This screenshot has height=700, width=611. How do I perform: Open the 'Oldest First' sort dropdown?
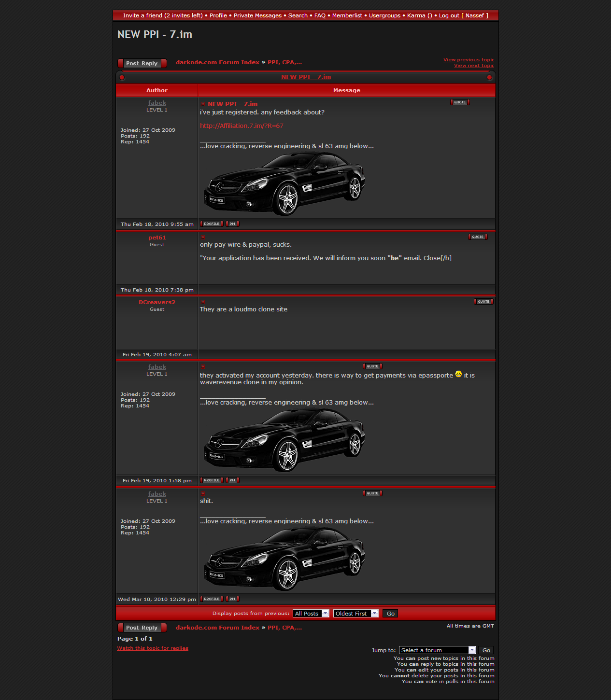pyautogui.click(x=355, y=614)
